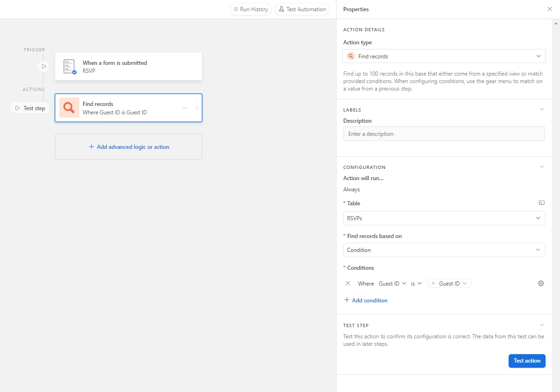Collapse the Labels section

541,110
